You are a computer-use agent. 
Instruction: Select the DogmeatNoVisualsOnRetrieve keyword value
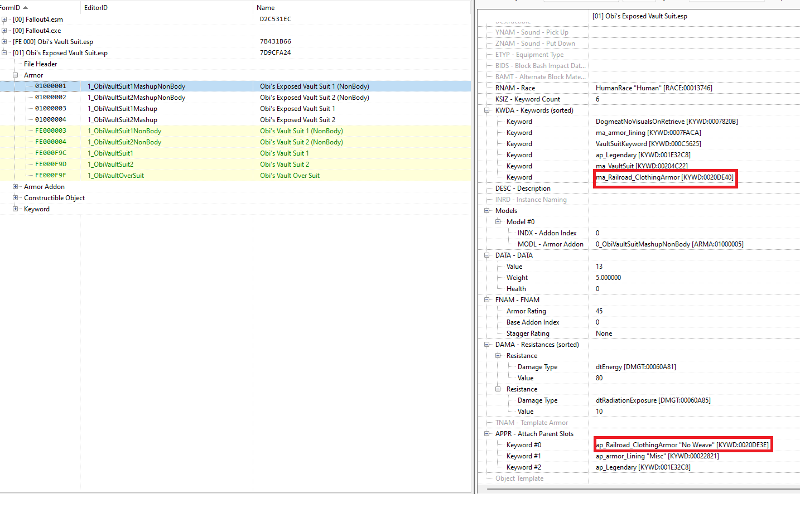click(x=667, y=122)
